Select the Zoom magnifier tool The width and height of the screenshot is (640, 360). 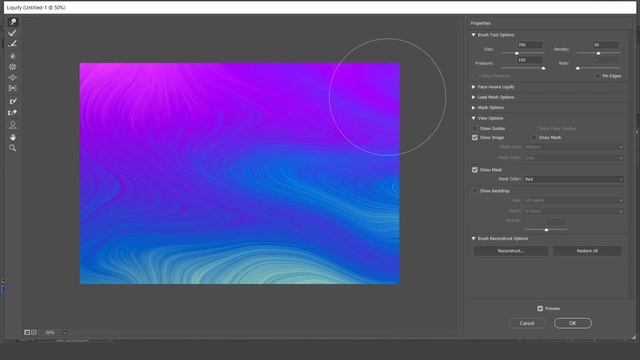(x=13, y=148)
